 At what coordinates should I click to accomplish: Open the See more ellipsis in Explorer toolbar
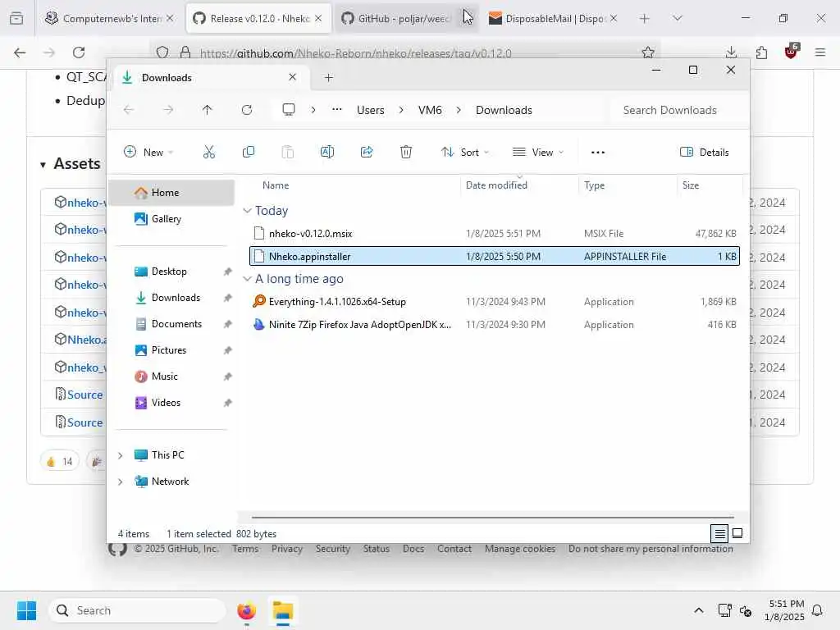pos(598,152)
